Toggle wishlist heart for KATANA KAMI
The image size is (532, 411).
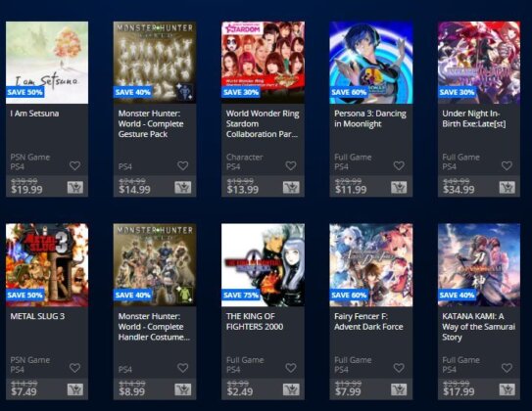[507, 368]
